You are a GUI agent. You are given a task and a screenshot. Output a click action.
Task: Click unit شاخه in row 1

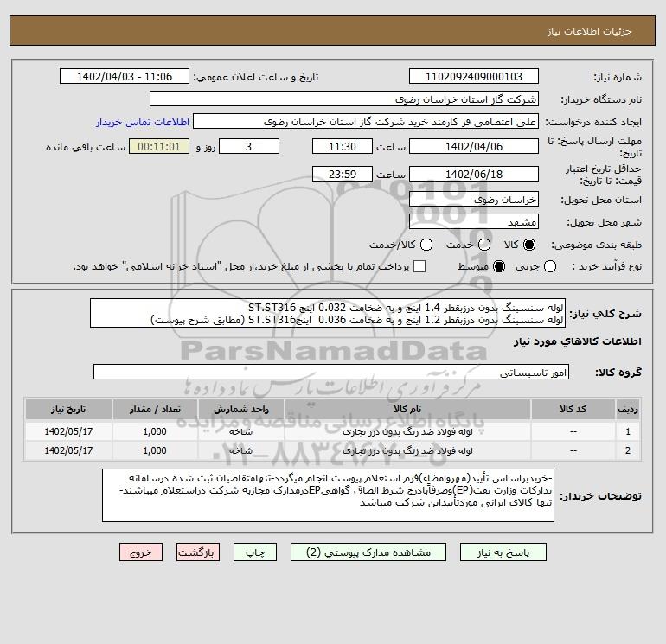click(x=240, y=431)
